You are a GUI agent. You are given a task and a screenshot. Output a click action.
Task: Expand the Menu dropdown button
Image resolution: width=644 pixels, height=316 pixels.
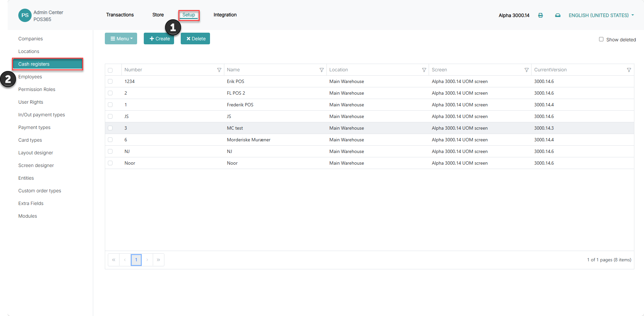click(121, 39)
